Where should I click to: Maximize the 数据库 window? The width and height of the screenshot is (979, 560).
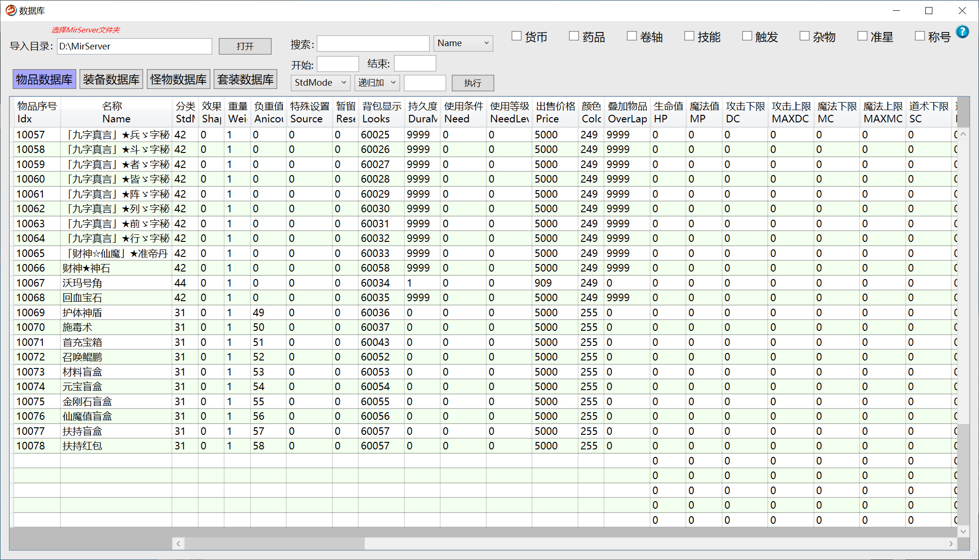coord(929,10)
